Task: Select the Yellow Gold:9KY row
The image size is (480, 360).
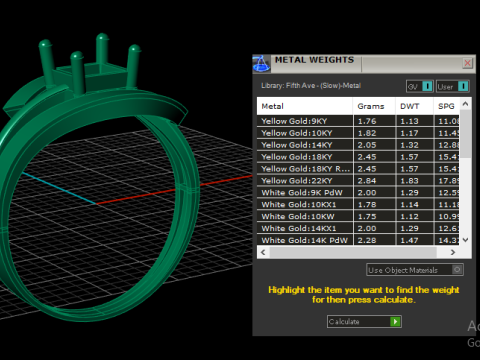Action: click(x=358, y=121)
